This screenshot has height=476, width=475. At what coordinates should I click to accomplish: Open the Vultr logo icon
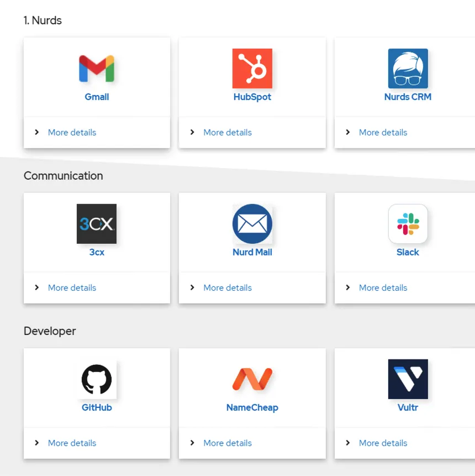click(408, 379)
